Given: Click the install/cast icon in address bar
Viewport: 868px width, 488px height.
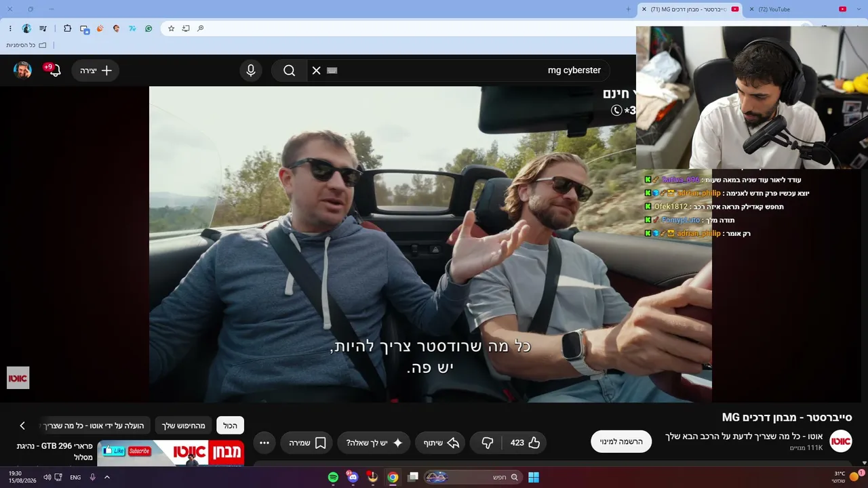Looking at the screenshot, I should point(186,28).
